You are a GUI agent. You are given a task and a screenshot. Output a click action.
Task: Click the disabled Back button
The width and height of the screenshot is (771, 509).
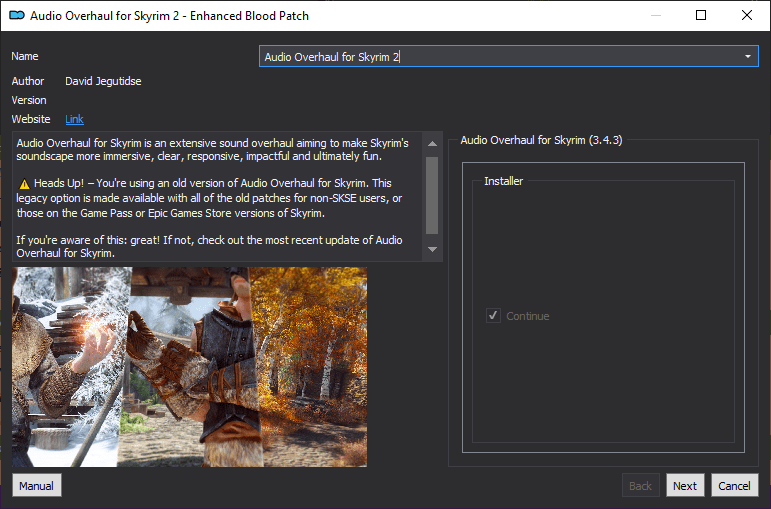point(640,485)
